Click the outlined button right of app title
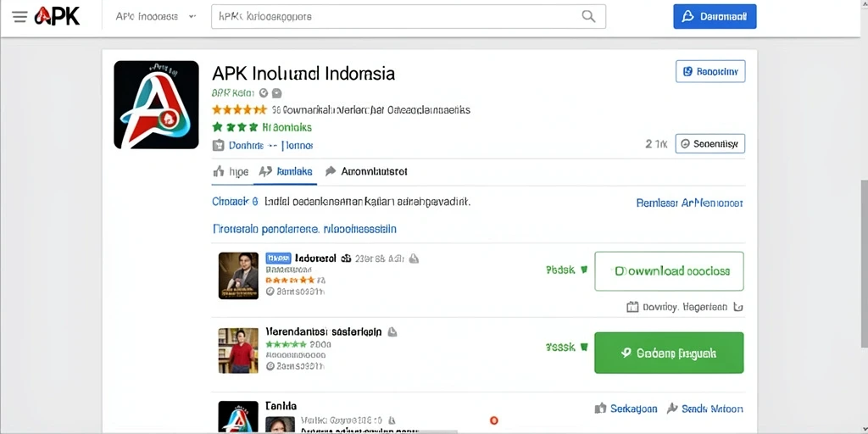This screenshot has width=868, height=434. pos(710,71)
